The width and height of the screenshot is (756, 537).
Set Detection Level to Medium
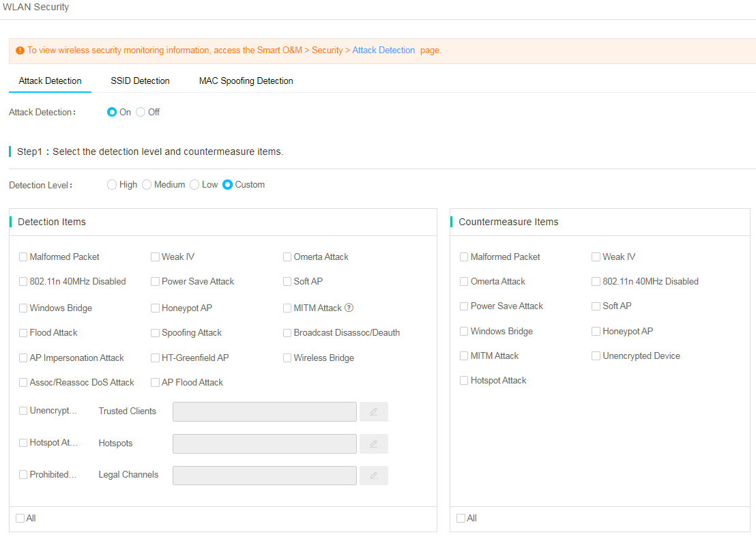point(147,185)
